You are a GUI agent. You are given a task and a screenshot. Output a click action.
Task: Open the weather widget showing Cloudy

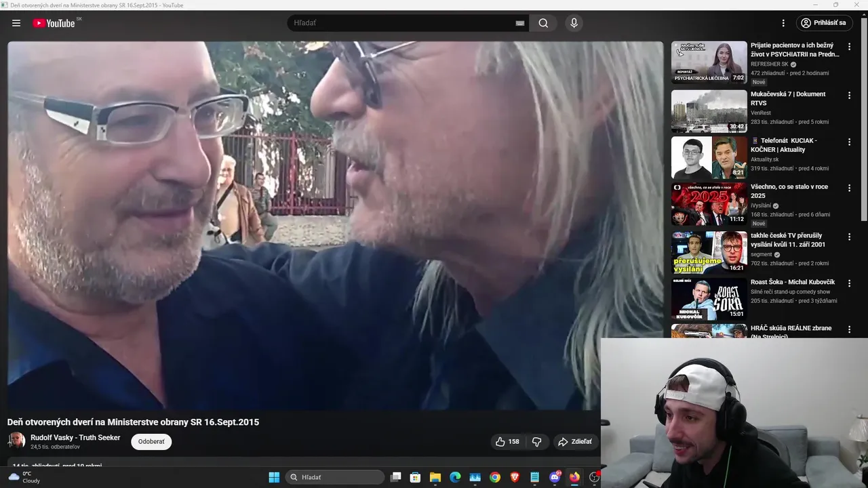click(x=24, y=477)
